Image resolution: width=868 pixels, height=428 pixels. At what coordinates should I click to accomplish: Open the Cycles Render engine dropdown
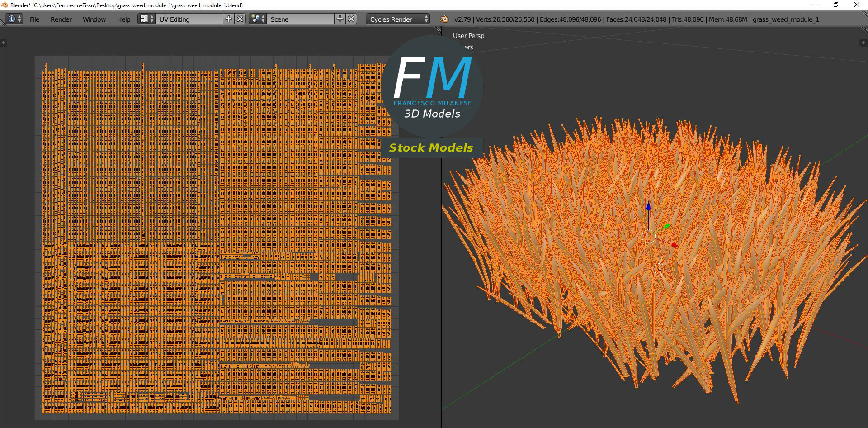click(398, 19)
